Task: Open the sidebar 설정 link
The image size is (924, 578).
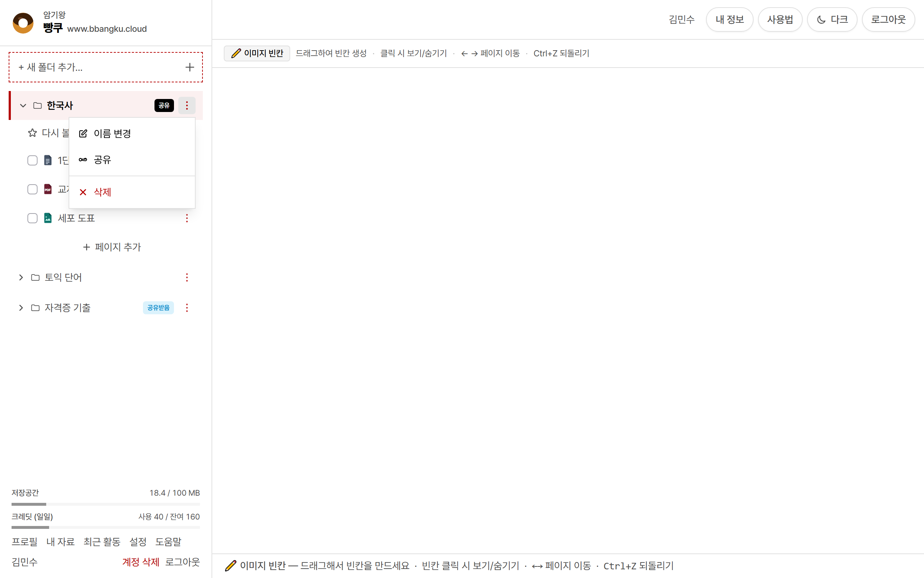Action: (x=138, y=542)
